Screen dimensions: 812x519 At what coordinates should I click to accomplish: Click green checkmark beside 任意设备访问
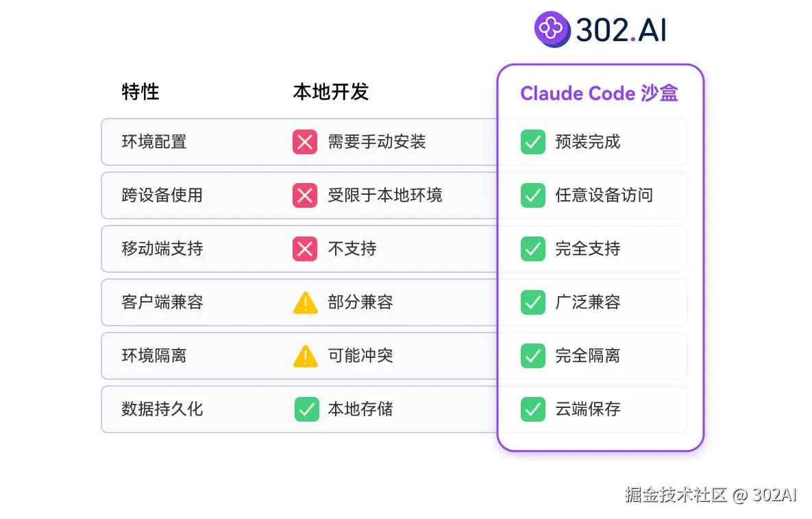pos(532,195)
